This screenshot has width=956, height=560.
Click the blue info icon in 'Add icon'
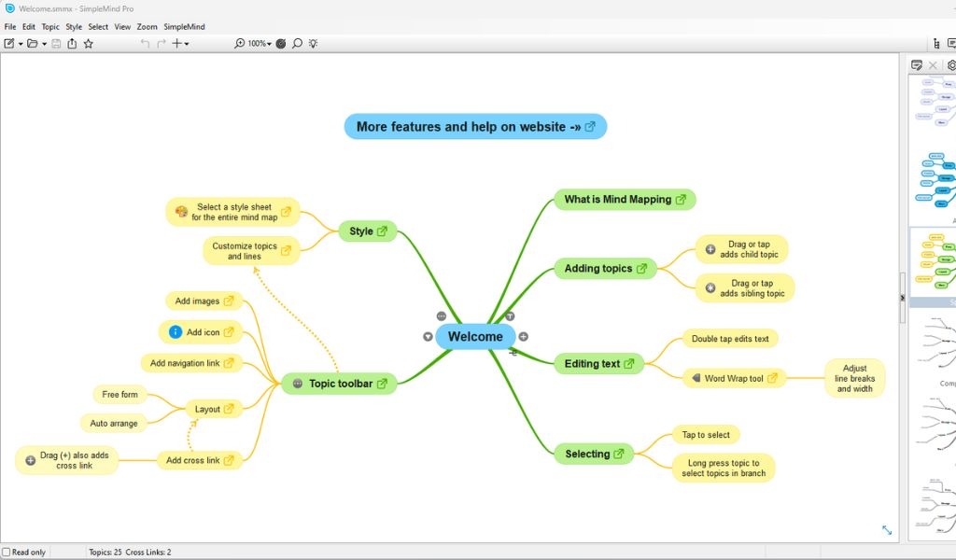[175, 331]
